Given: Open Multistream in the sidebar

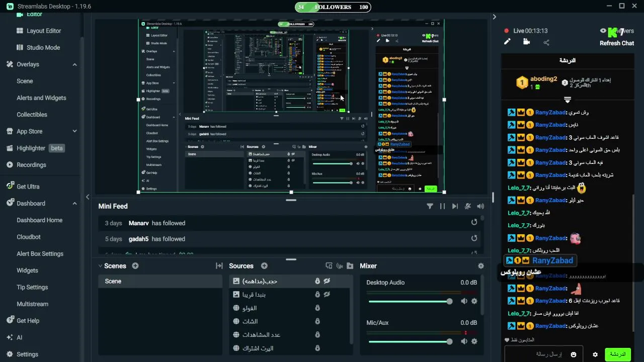Looking at the screenshot, I should [x=32, y=304].
